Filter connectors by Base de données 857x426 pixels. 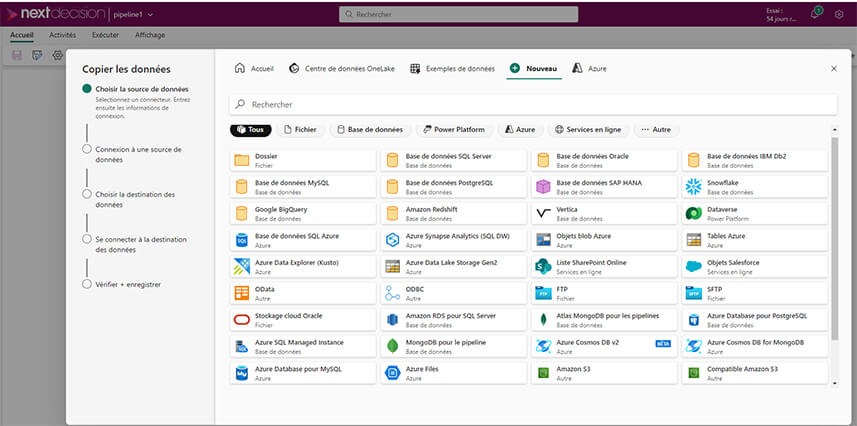coord(369,130)
